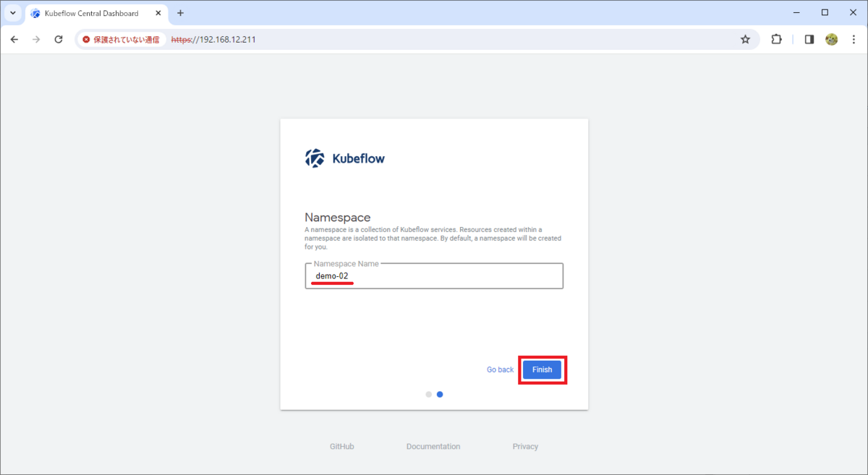868x475 pixels.
Task: Open the Privacy footer link
Action: pyautogui.click(x=525, y=447)
